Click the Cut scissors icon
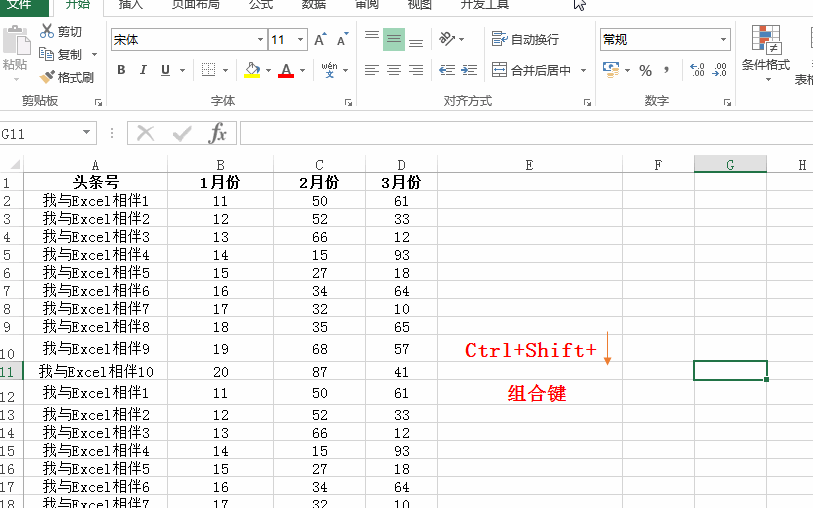The height and width of the screenshot is (508, 813). click(47, 31)
